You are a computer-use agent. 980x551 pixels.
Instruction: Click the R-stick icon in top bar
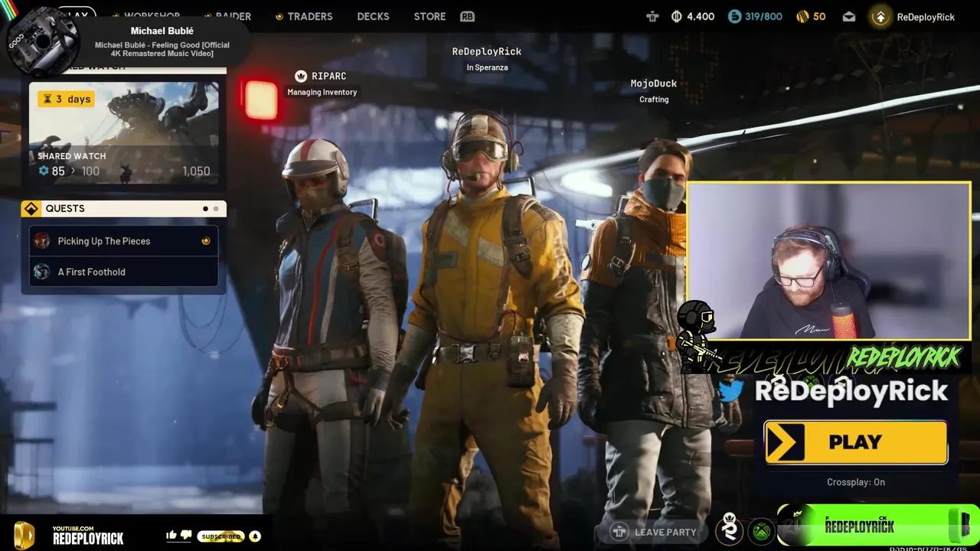[652, 16]
